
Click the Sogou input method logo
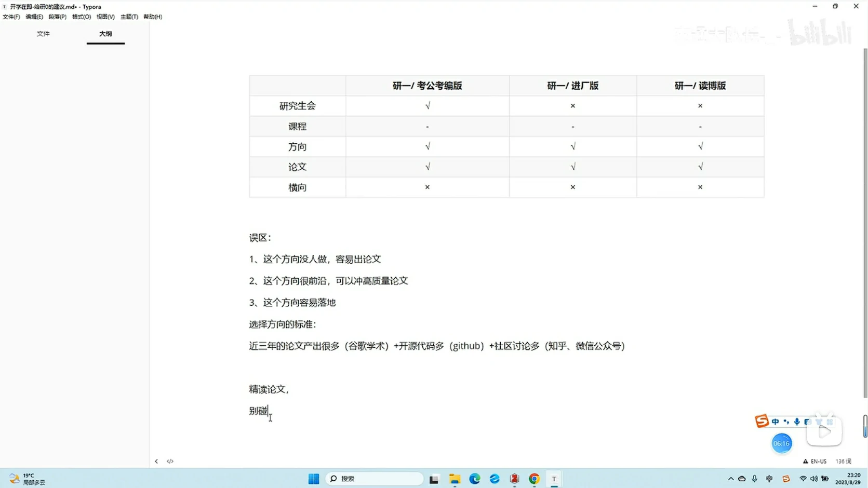[x=762, y=421]
